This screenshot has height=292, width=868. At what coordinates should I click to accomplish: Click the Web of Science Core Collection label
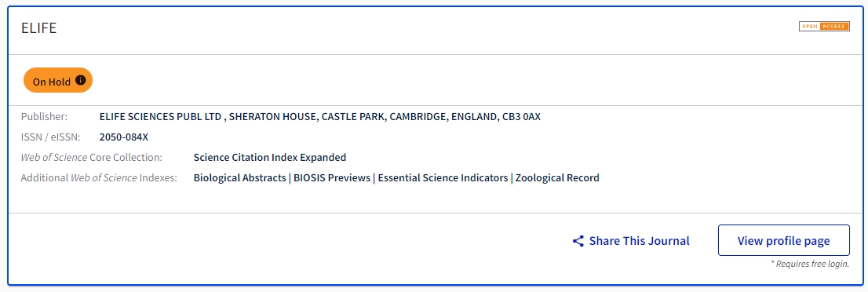(91, 157)
